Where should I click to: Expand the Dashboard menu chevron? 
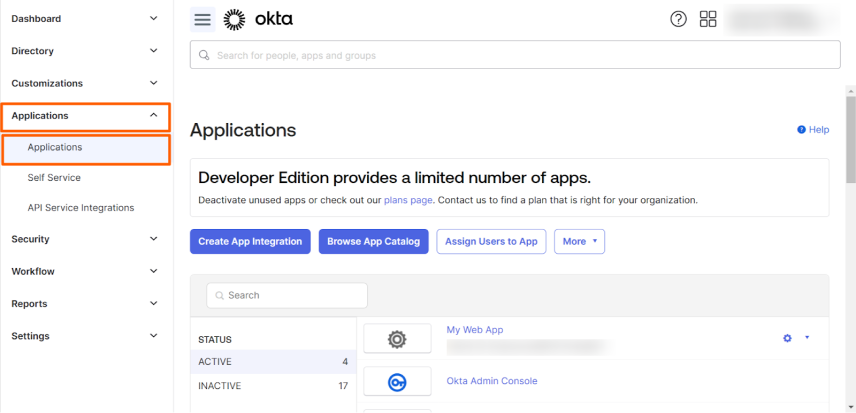tap(154, 19)
